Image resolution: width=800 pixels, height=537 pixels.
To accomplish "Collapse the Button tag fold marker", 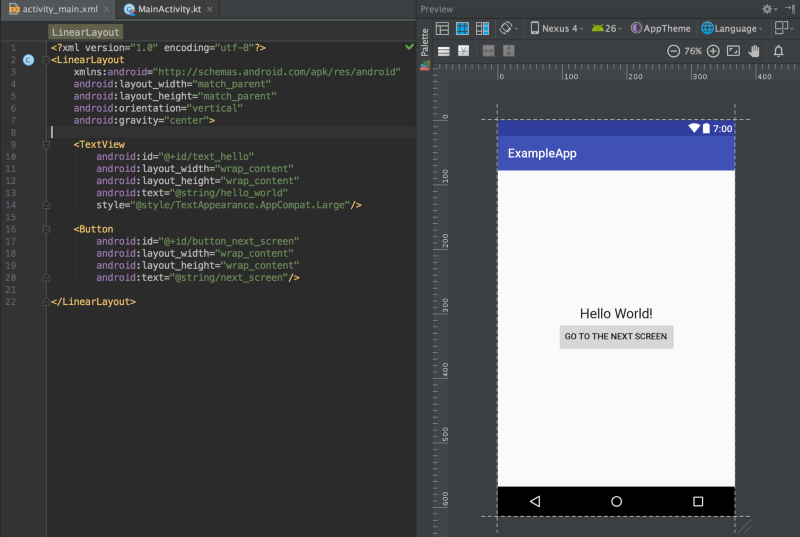I will click(x=46, y=229).
